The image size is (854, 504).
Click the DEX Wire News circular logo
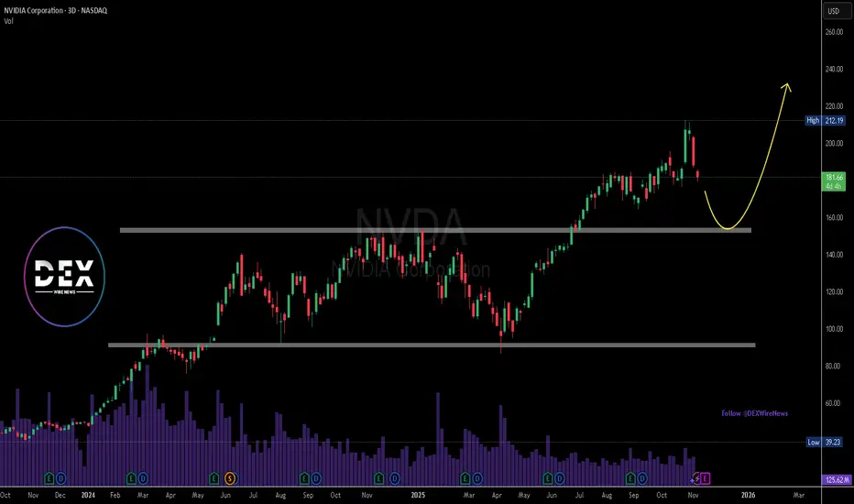tap(64, 277)
